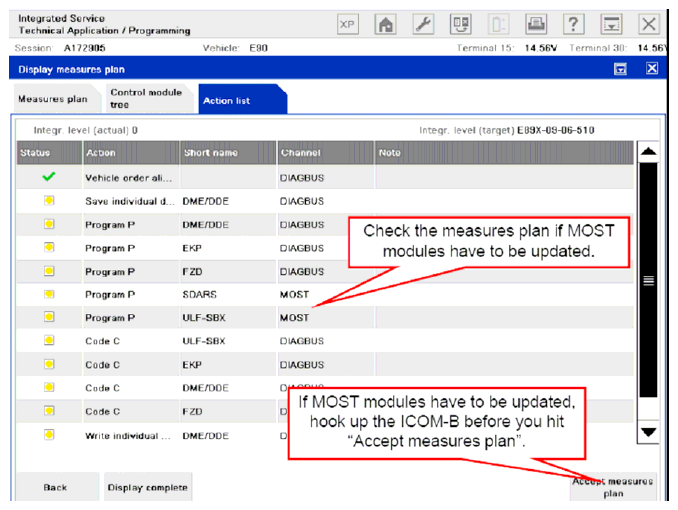The height and width of the screenshot is (510, 678).
Task: Click the scrollbar thumb grip
Action: coord(648,280)
